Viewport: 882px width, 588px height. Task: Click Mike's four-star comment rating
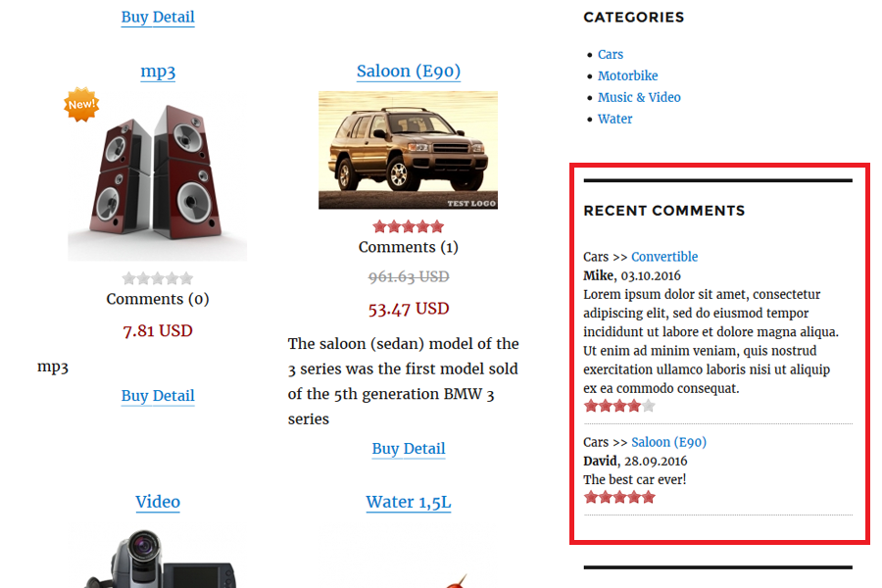619,406
